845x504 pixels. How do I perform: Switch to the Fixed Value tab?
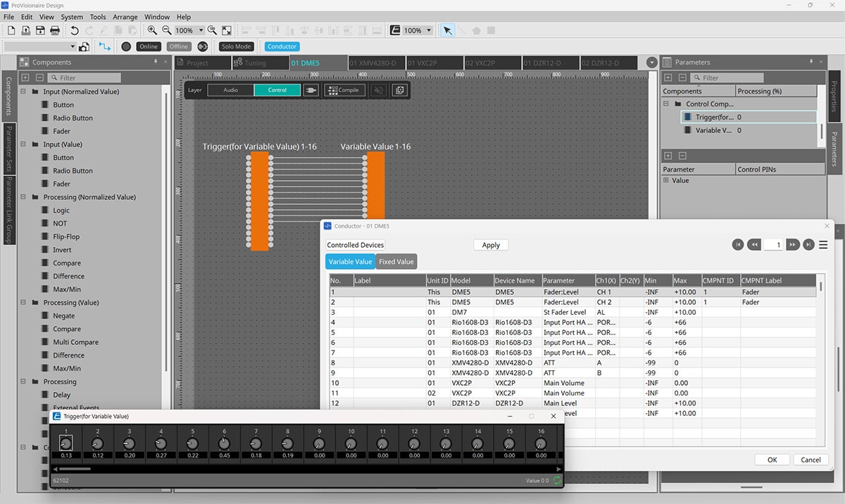(396, 262)
